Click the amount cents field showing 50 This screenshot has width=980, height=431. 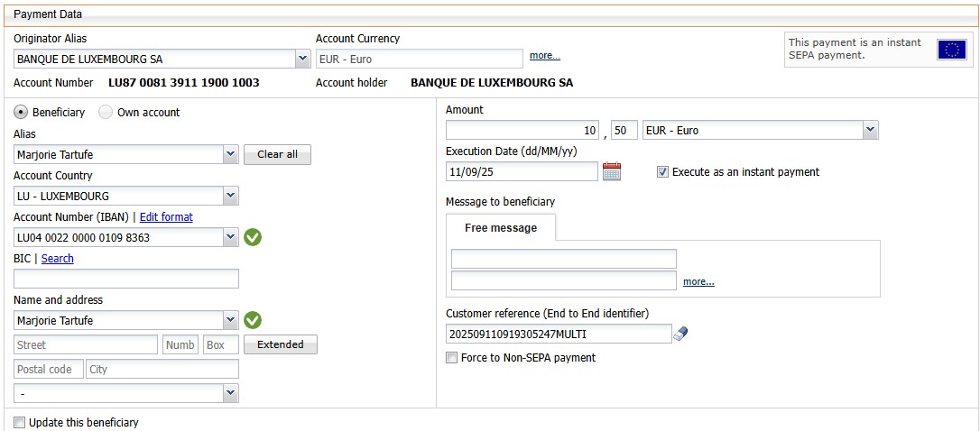[624, 131]
